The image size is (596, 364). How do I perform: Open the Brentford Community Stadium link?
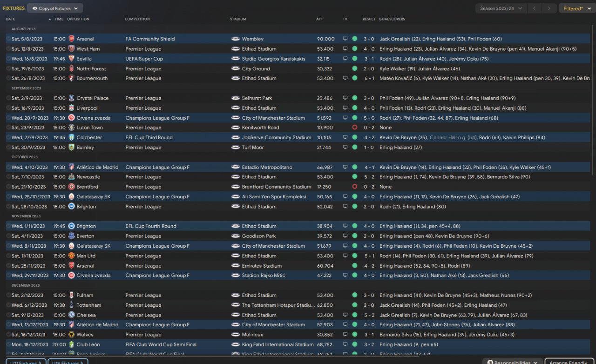coord(276,187)
